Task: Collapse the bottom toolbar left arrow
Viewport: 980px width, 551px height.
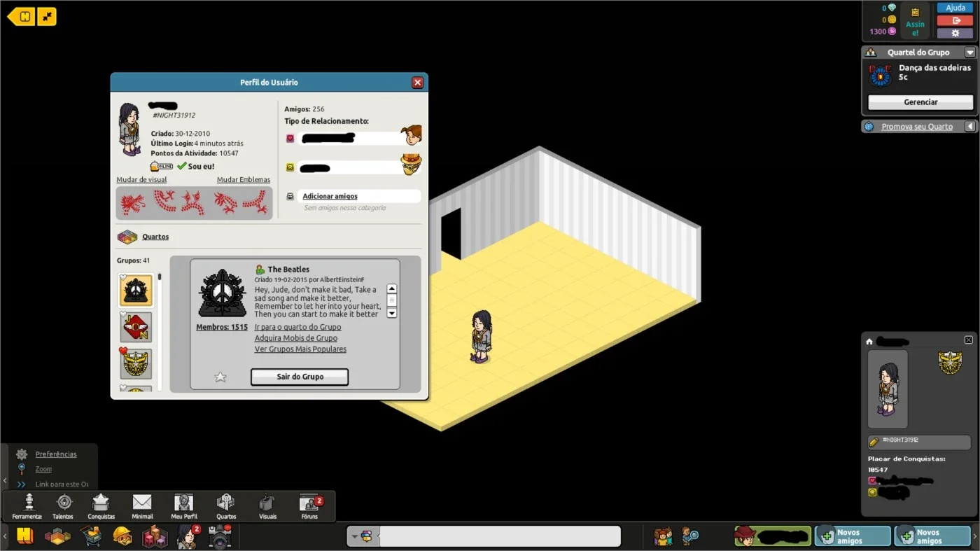Action: 5,536
